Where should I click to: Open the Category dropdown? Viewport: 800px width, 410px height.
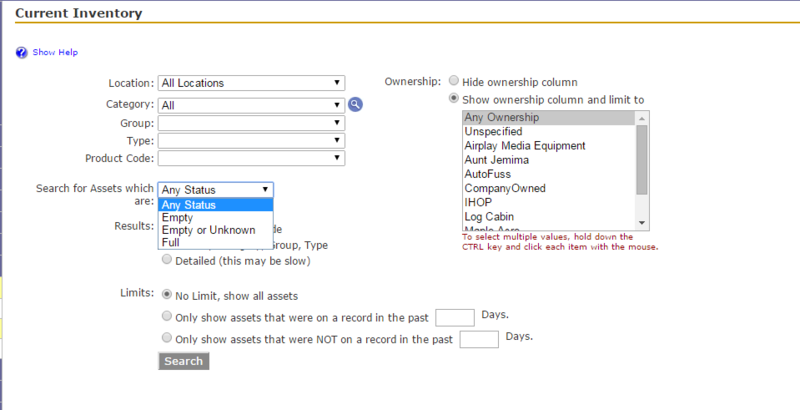click(252, 105)
